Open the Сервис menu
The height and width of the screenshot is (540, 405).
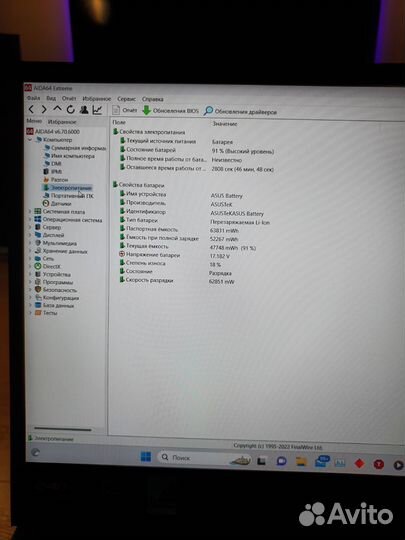click(126, 99)
